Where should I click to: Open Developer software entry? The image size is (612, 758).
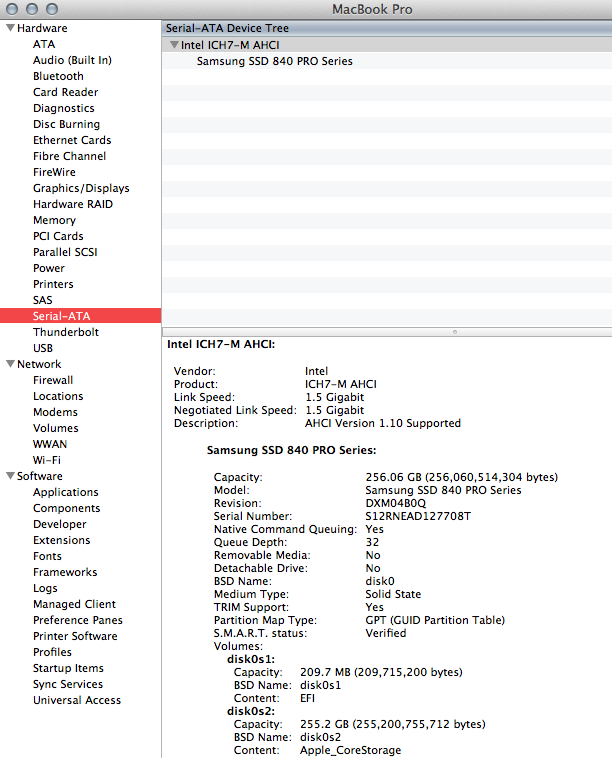click(x=59, y=524)
